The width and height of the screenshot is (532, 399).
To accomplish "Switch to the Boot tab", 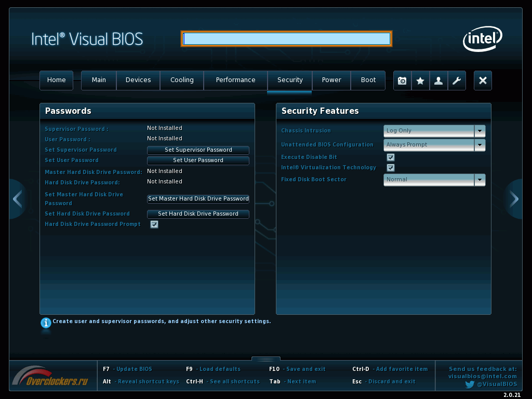I will point(368,81).
